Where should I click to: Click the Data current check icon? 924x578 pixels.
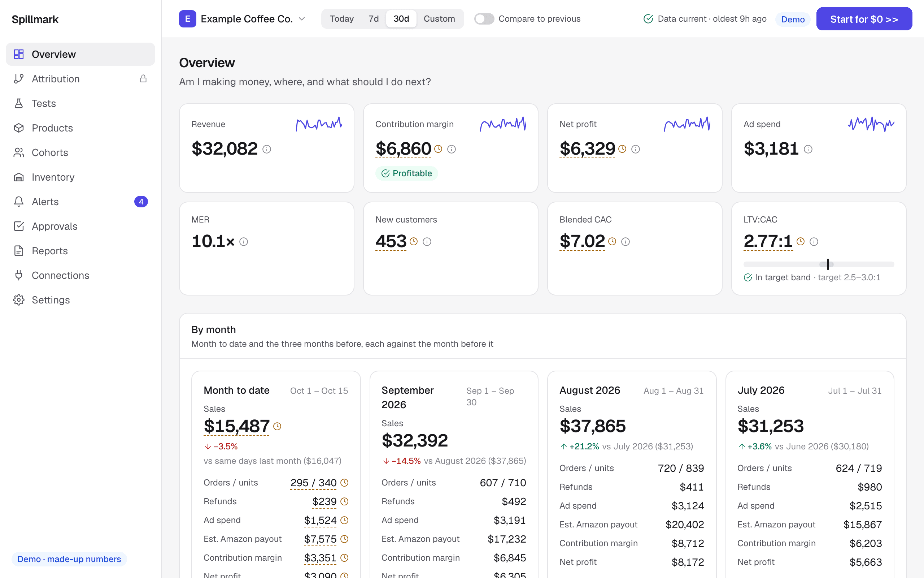pyautogui.click(x=648, y=19)
